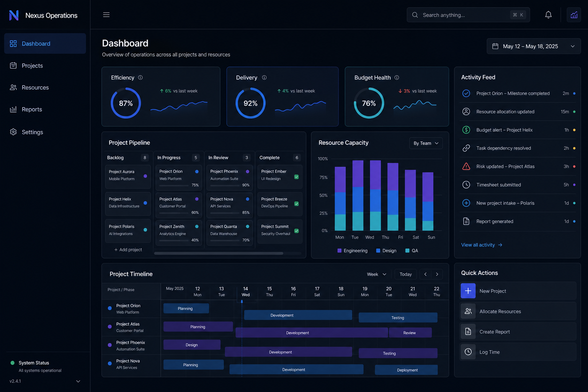This screenshot has height=392, width=588.
Task: Click the Search anything field
Action: click(x=468, y=15)
